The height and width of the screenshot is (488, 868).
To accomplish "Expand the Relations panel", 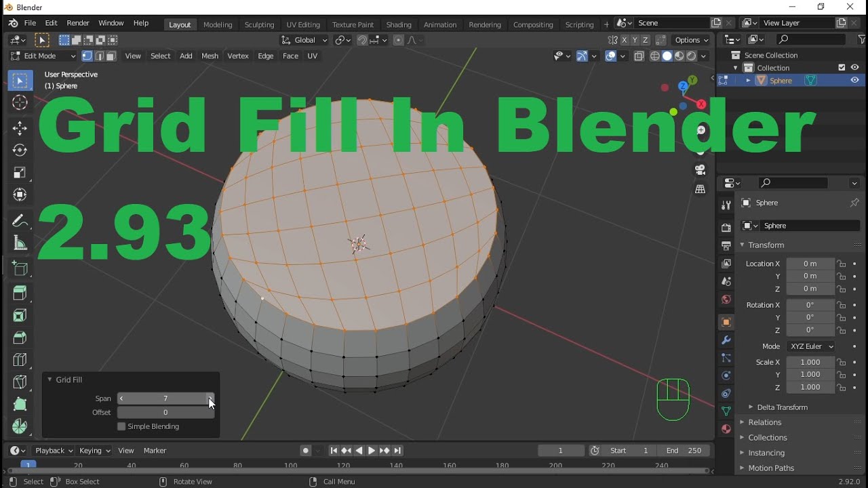I will 742,422.
